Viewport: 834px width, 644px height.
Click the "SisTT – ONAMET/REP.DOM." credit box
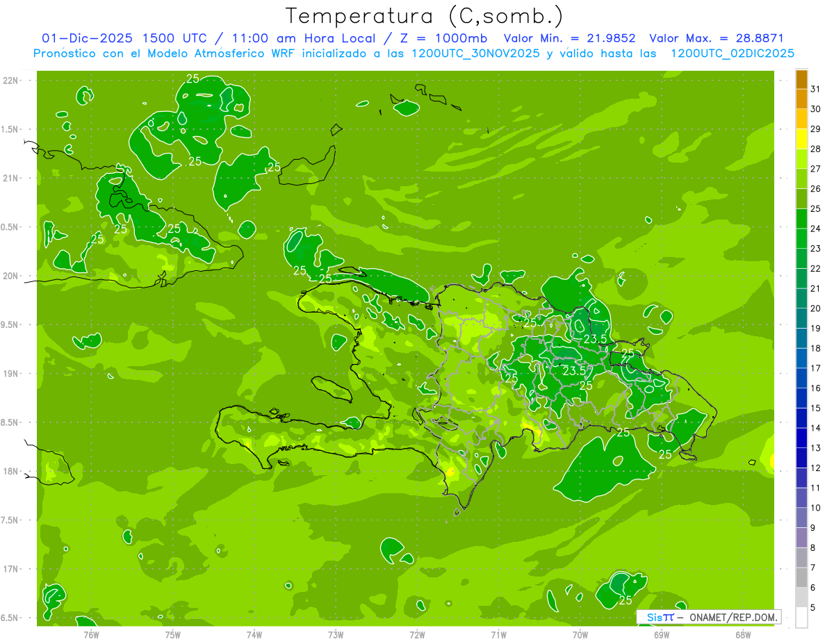pos(709,617)
